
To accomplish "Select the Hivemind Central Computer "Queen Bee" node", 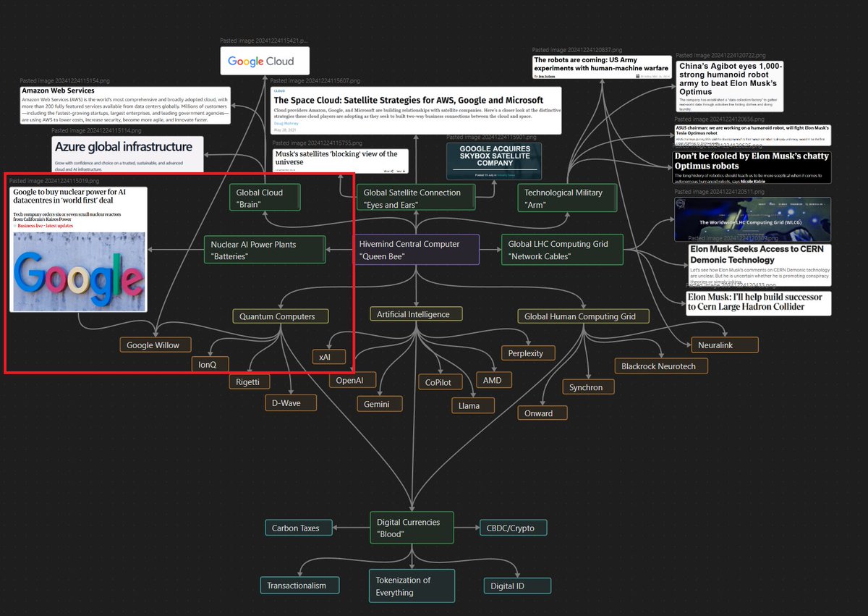I will click(x=416, y=250).
